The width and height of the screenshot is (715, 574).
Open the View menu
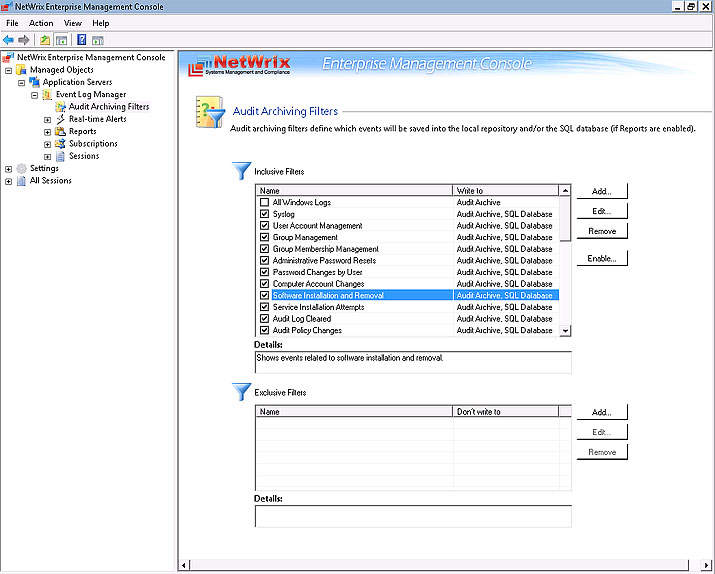point(73,23)
